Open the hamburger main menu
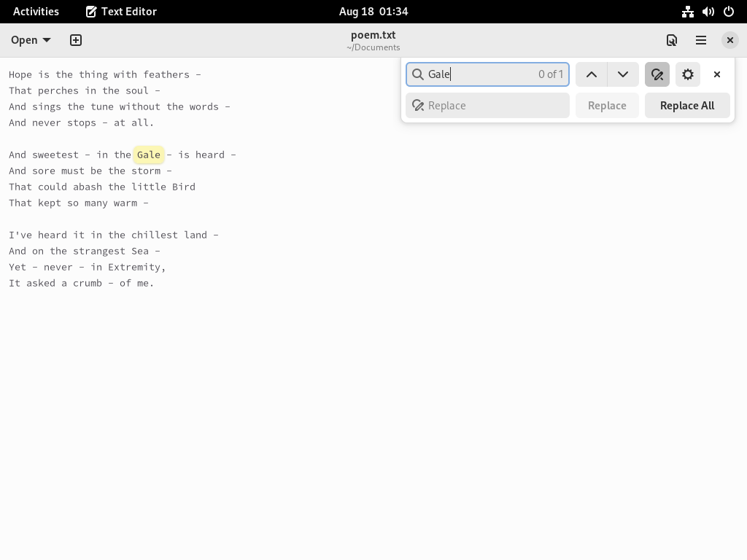Viewport: 747px width, 560px height. tap(701, 40)
